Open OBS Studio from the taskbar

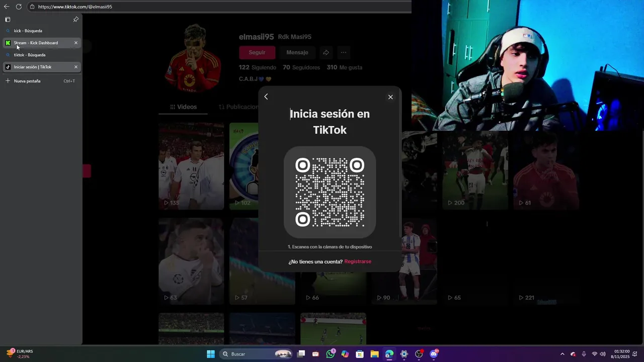[x=419, y=354]
